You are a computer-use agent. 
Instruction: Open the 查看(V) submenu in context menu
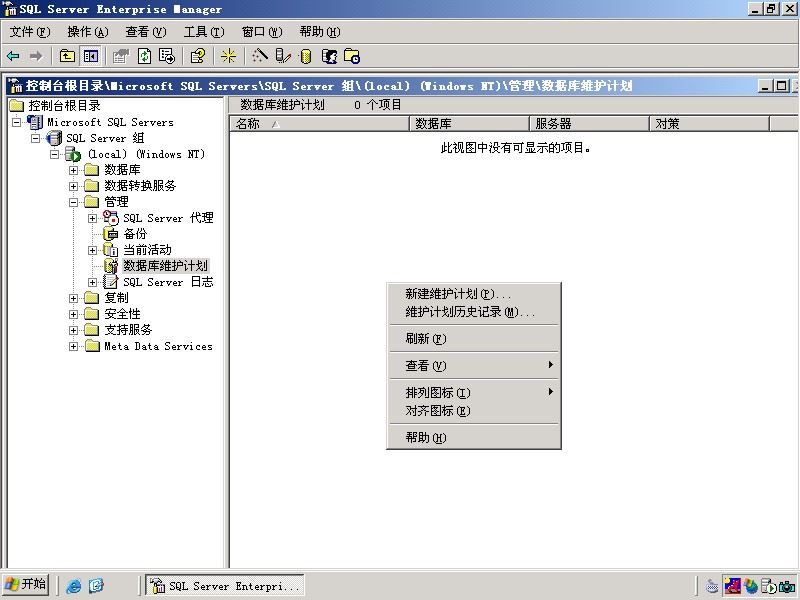(473, 366)
